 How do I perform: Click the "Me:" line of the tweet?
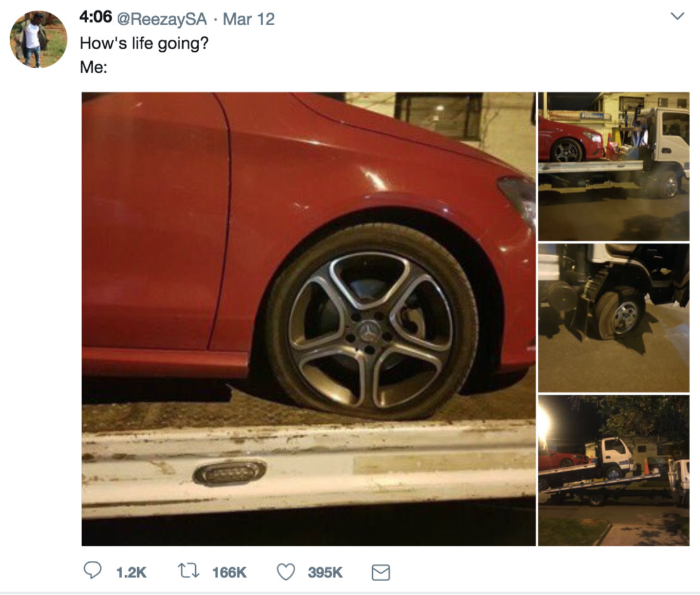point(94,67)
